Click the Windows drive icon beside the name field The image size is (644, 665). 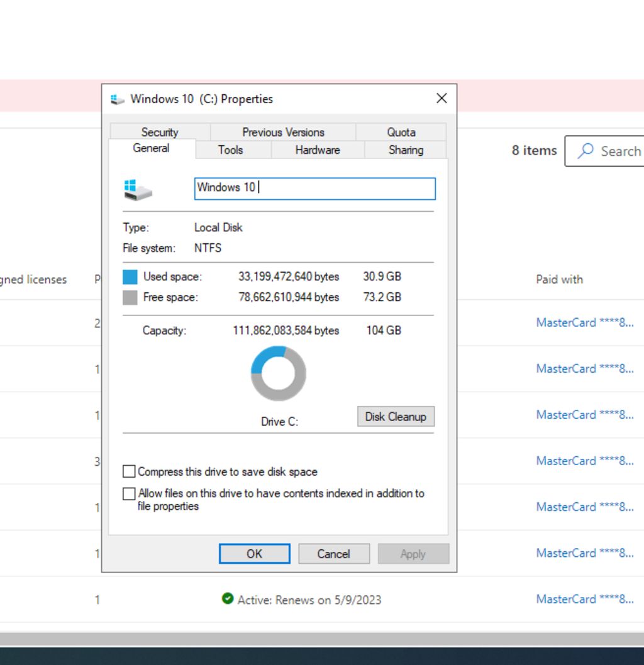138,190
